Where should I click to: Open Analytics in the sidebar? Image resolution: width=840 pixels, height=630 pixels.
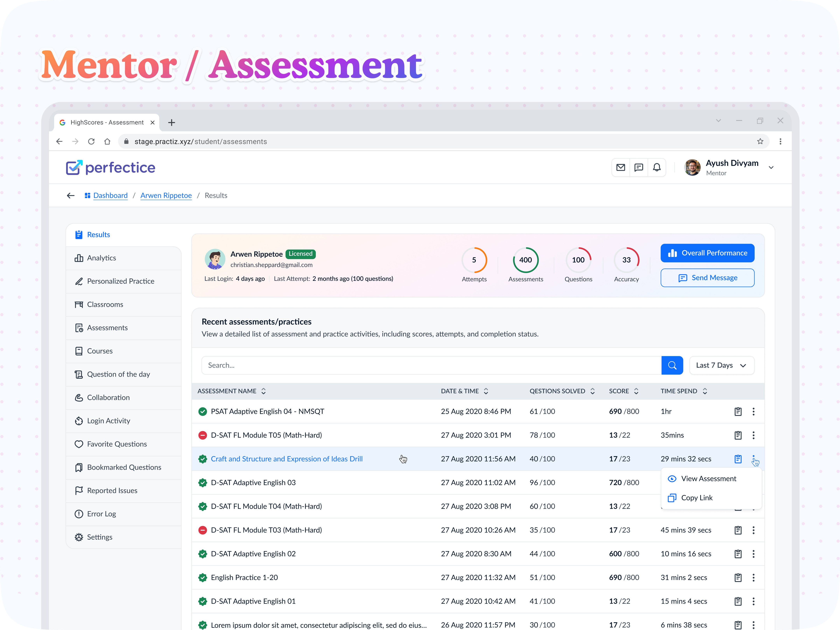tap(101, 258)
